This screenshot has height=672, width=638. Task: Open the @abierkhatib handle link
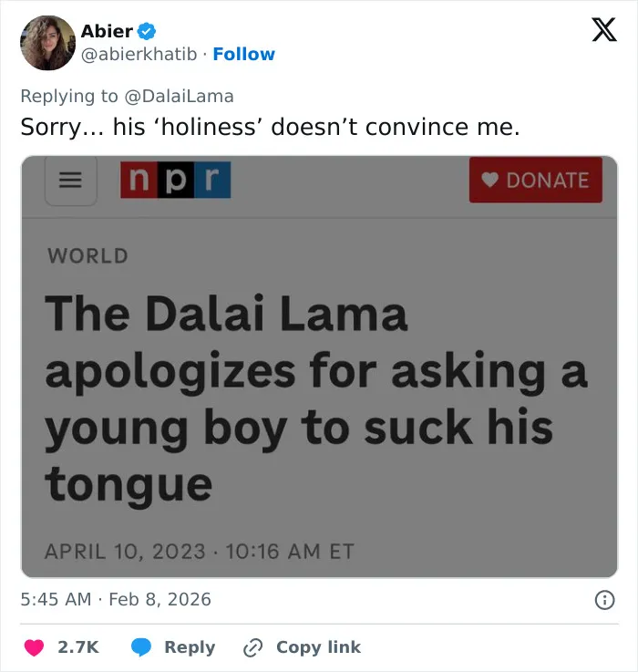[139, 55]
